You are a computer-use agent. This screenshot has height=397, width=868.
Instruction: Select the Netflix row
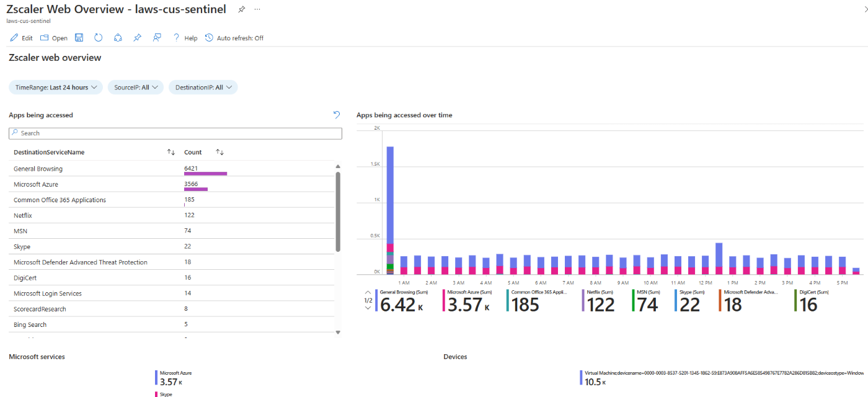tap(171, 215)
